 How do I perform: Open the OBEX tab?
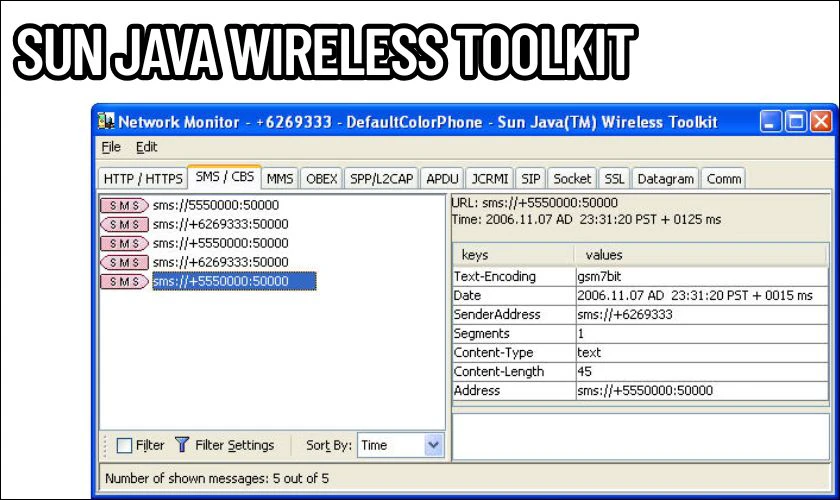[x=321, y=178]
